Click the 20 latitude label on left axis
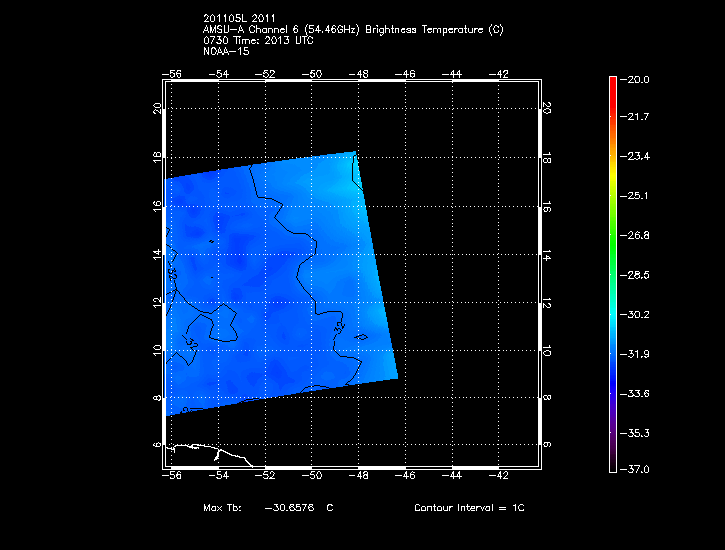This screenshot has height=550, width=725. pos(157,109)
